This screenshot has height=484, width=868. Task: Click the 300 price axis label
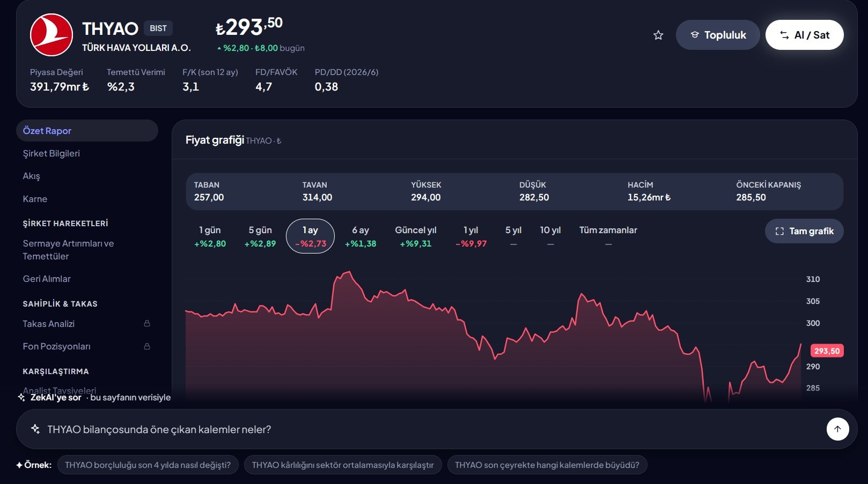(813, 323)
